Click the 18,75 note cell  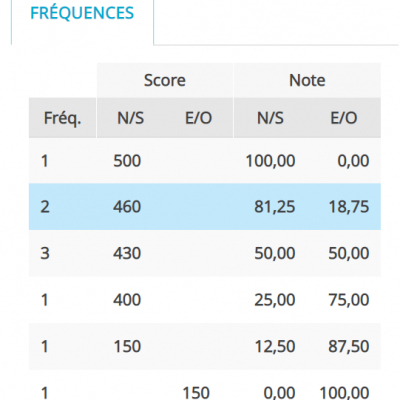(x=349, y=207)
